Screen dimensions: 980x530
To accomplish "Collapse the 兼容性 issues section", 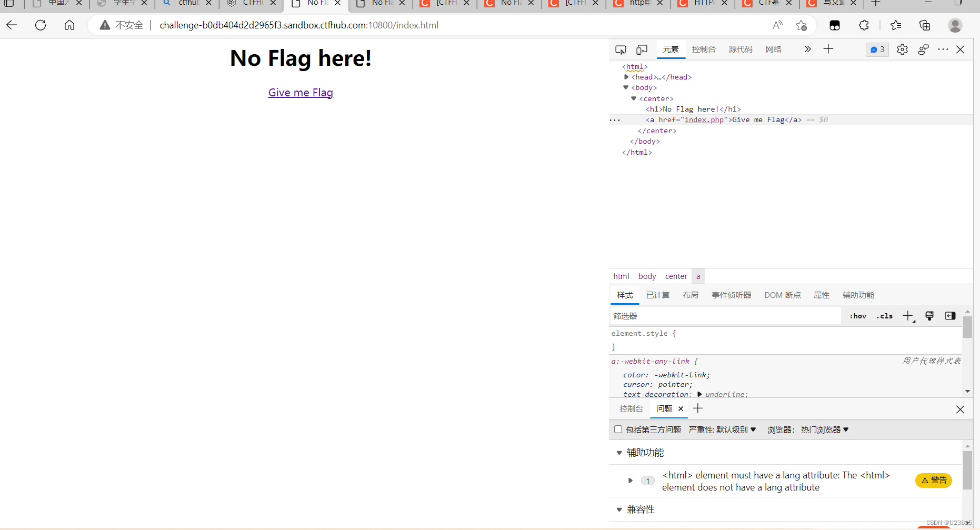I will click(x=619, y=509).
